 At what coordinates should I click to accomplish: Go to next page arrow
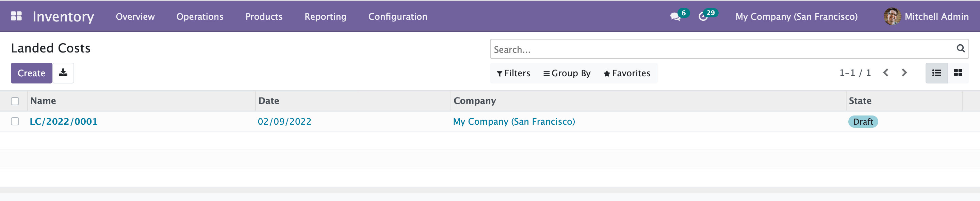(904, 73)
